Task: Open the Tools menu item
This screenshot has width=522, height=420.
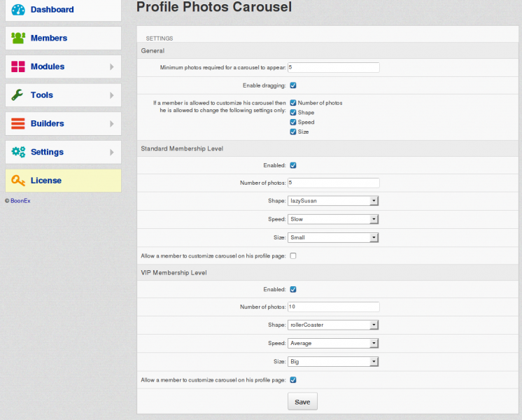Action: pyautogui.click(x=63, y=95)
